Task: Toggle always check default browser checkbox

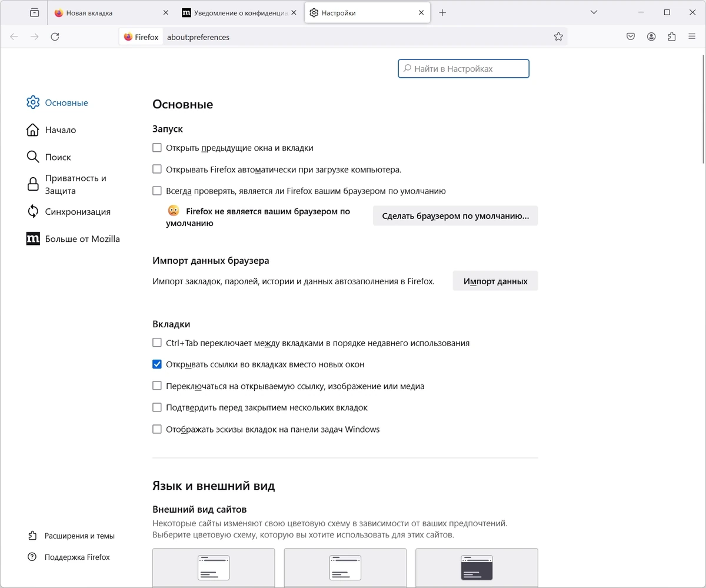Action: (157, 191)
